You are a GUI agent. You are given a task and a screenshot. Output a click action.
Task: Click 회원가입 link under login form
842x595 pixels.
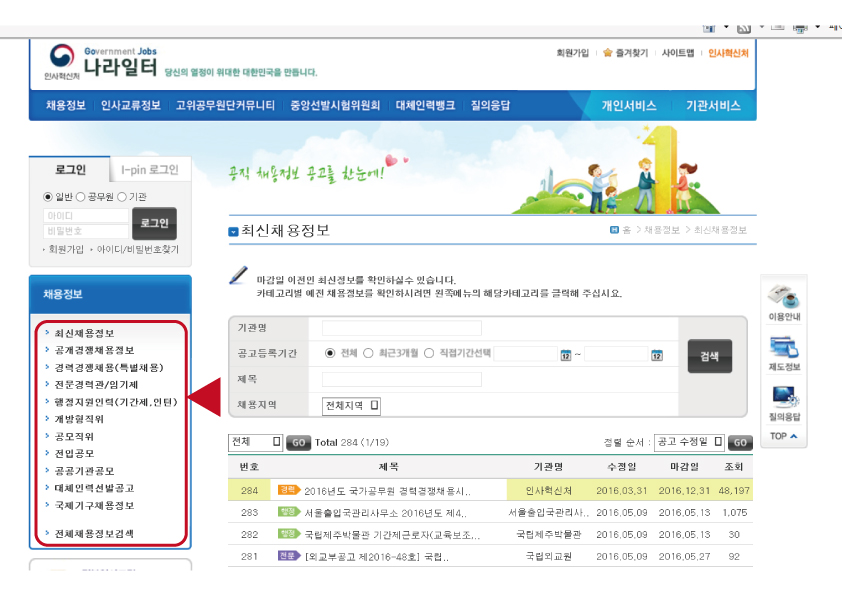66,249
